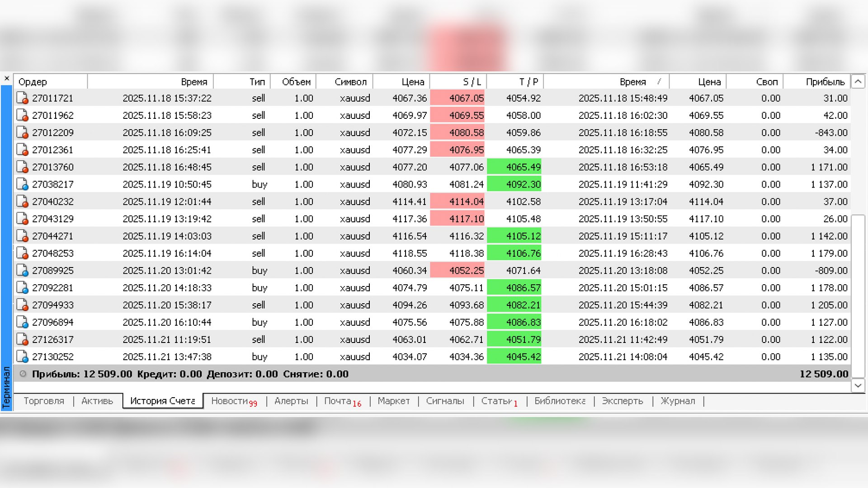Image resolution: width=868 pixels, height=488 pixels.
Task: Sort by the Символ column header
Action: (x=344, y=82)
